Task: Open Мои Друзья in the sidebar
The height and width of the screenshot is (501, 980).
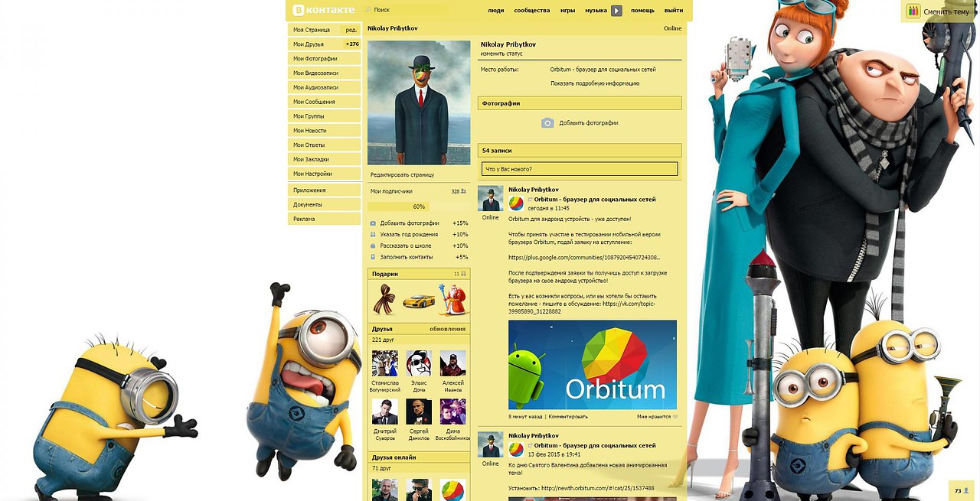Action: coord(315,44)
